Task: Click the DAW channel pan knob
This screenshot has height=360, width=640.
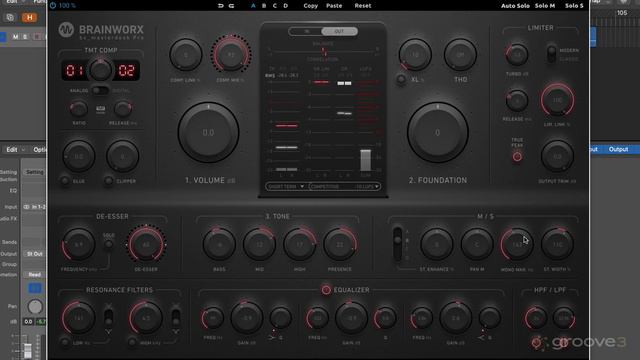Action: (35, 307)
